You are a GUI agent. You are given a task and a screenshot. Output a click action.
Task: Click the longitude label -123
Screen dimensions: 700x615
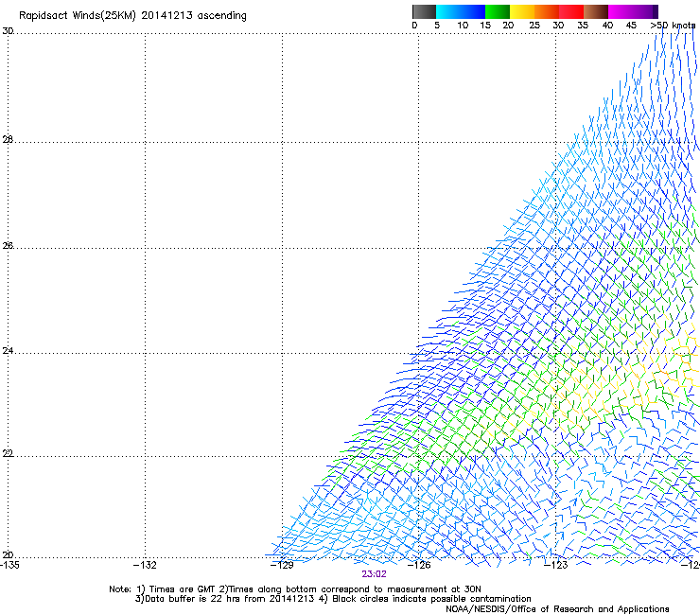coord(556,565)
